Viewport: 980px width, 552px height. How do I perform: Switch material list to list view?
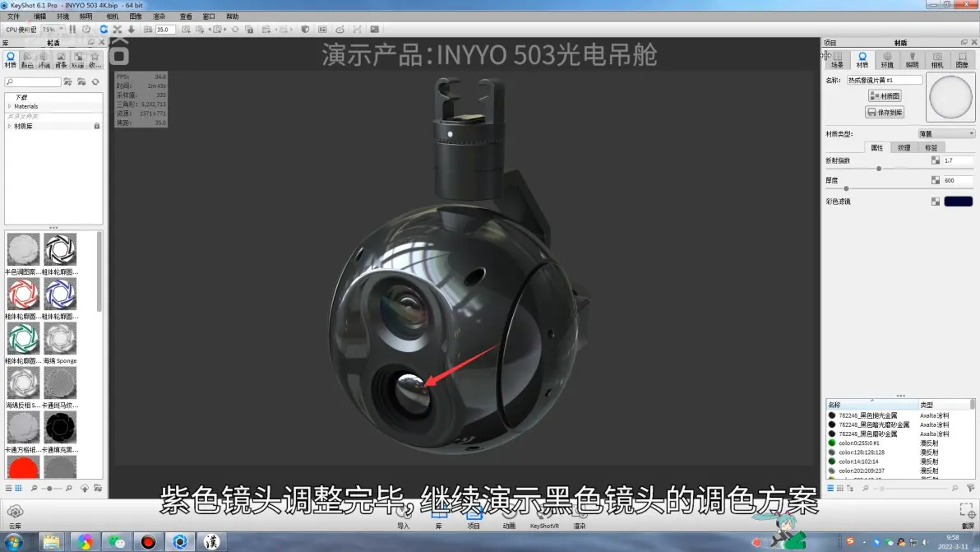(x=830, y=488)
